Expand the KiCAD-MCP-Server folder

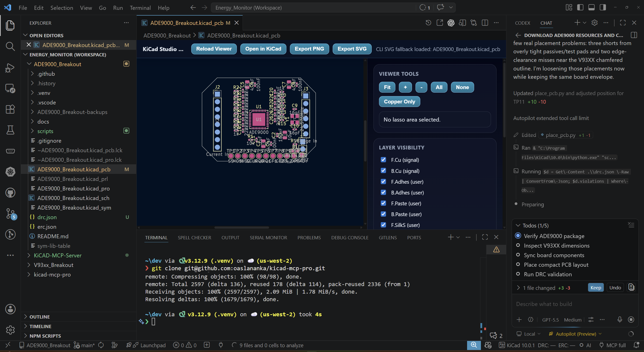click(x=58, y=255)
